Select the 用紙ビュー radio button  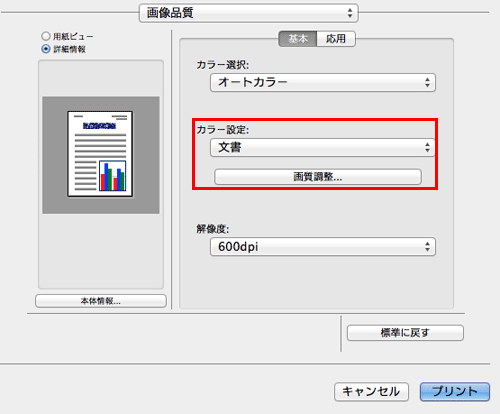click(x=46, y=36)
